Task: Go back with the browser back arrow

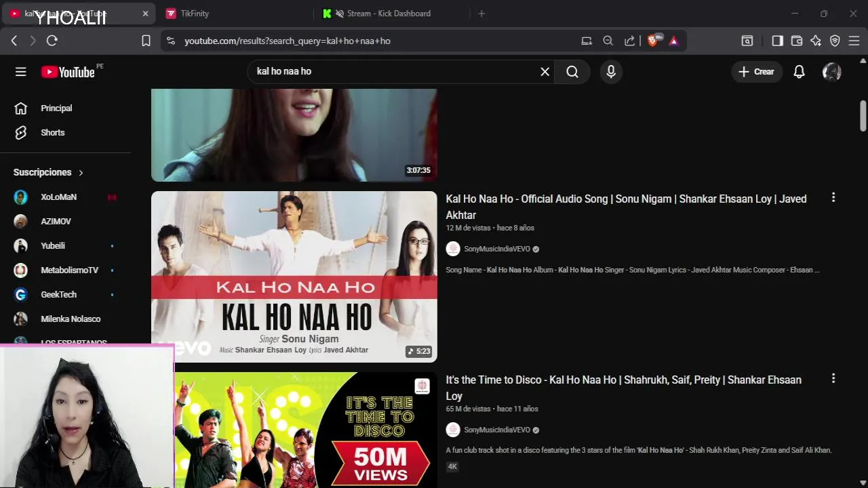Action: pyautogui.click(x=14, y=41)
